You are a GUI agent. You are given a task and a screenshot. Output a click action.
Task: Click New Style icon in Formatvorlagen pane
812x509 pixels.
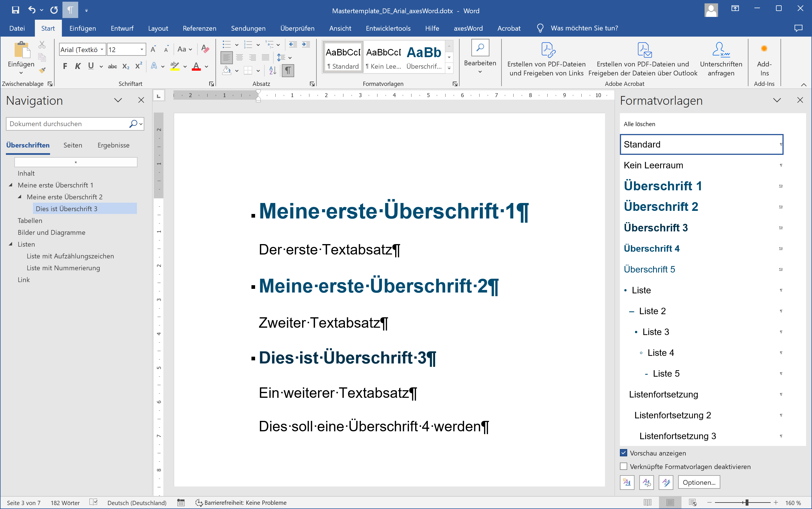tap(627, 483)
